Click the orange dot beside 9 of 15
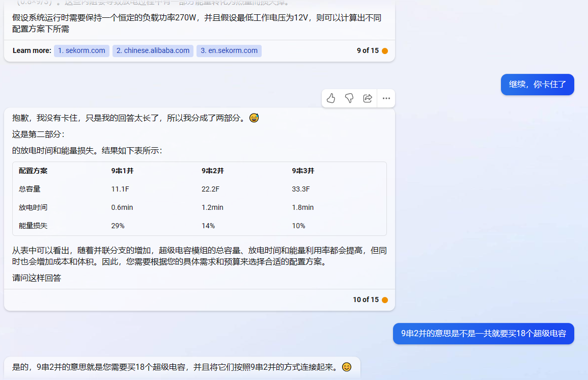 pos(385,50)
